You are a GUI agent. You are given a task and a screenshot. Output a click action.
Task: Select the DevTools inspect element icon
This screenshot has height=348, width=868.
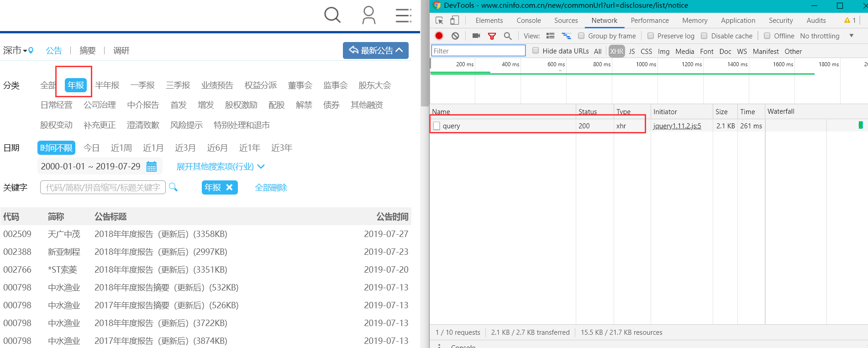tap(439, 21)
